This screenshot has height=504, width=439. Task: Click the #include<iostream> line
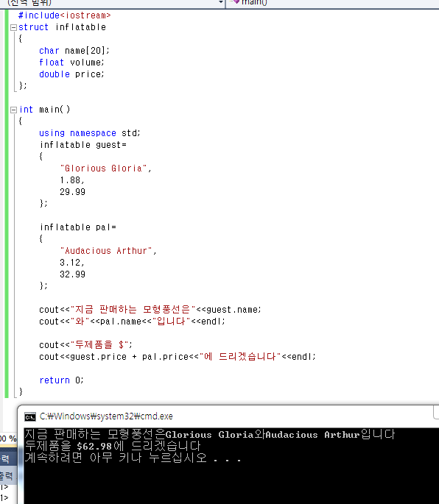point(64,15)
